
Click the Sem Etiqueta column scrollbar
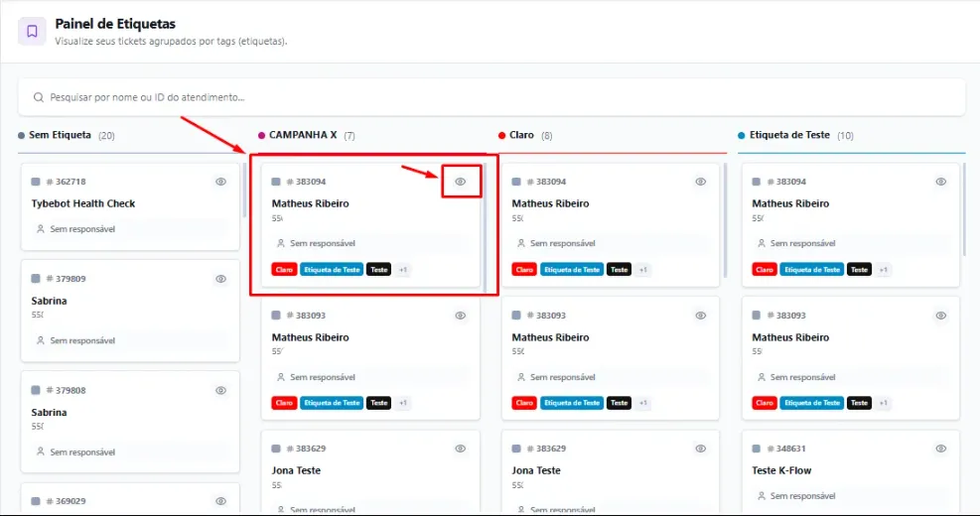click(244, 191)
